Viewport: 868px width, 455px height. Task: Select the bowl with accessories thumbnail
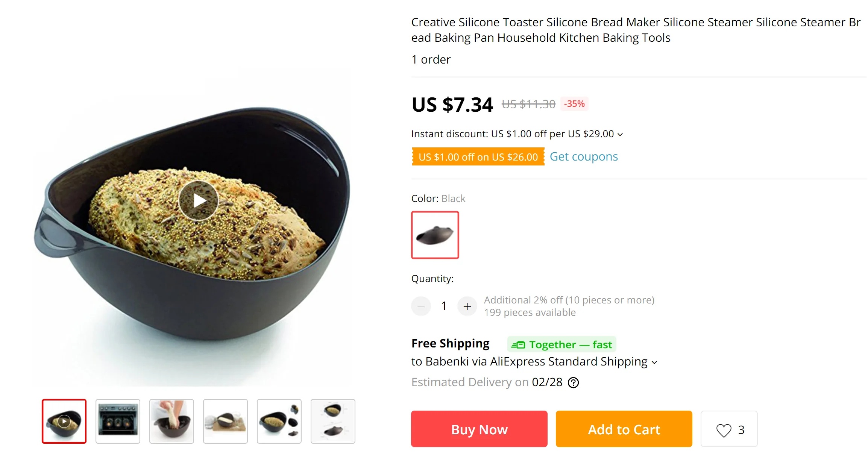279,421
